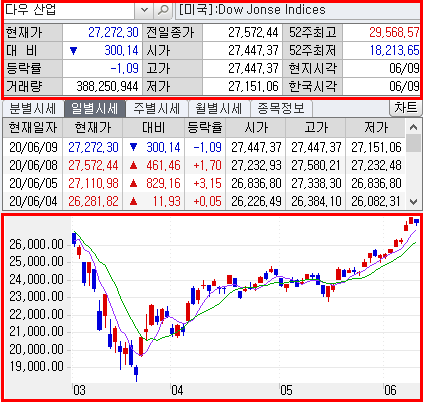Click the table scrollbar down arrow
The image size is (423, 402).
[414, 202]
